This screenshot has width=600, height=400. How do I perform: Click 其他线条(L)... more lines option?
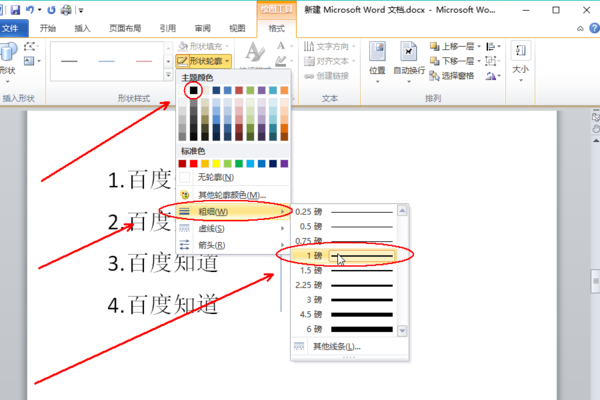click(349, 346)
